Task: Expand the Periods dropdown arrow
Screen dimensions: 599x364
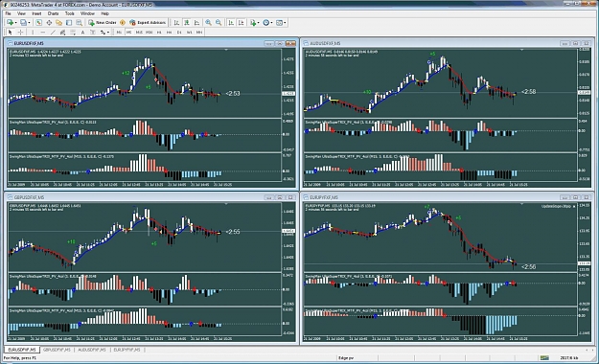Action: coord(271,23)
